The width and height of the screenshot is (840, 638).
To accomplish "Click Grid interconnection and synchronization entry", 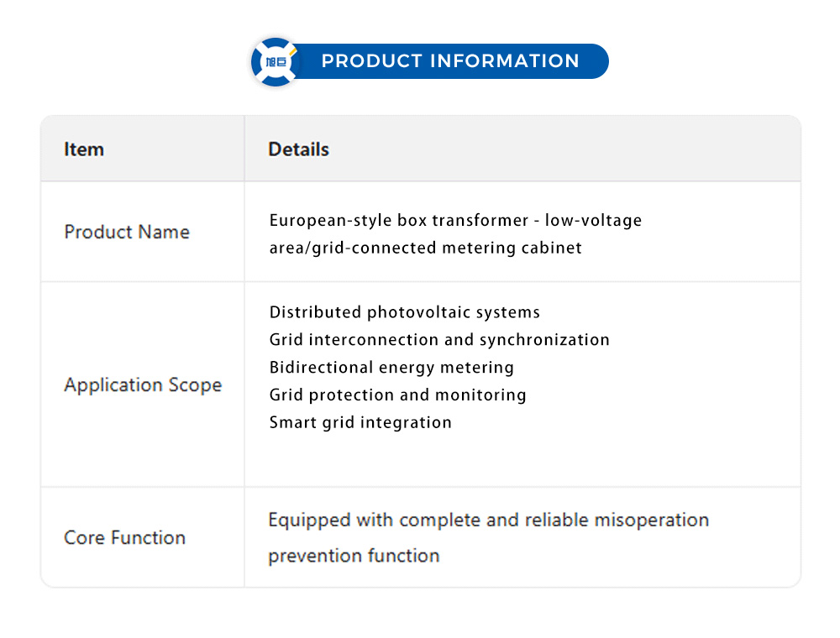I will [439, 340].
